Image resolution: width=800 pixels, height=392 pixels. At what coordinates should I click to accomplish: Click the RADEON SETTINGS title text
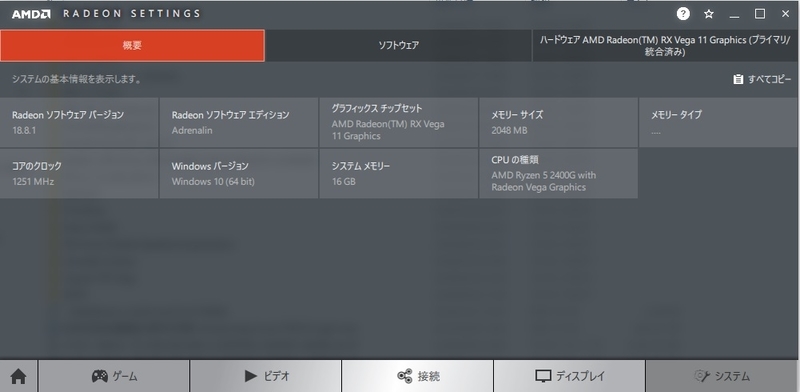tap(132, 14)
